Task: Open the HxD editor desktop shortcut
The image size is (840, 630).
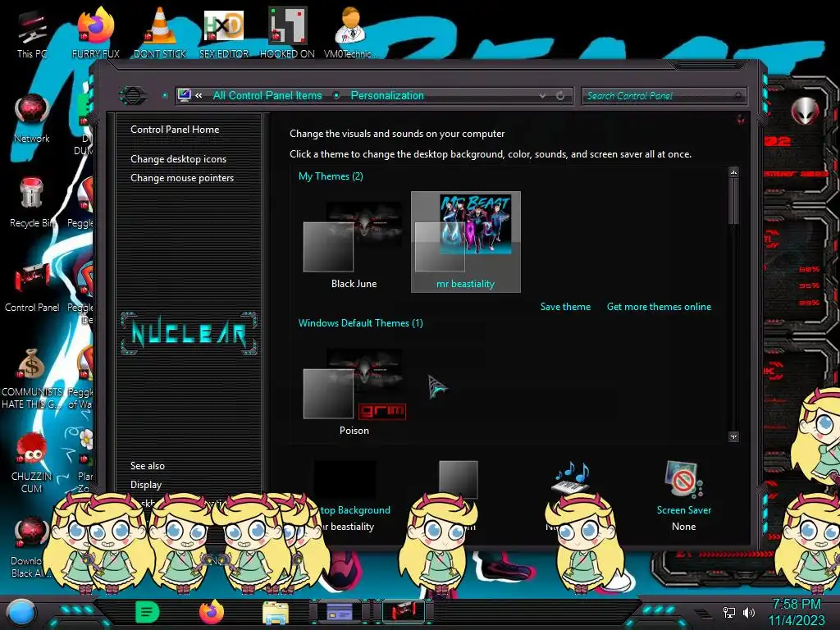Action: click(224, 32)
